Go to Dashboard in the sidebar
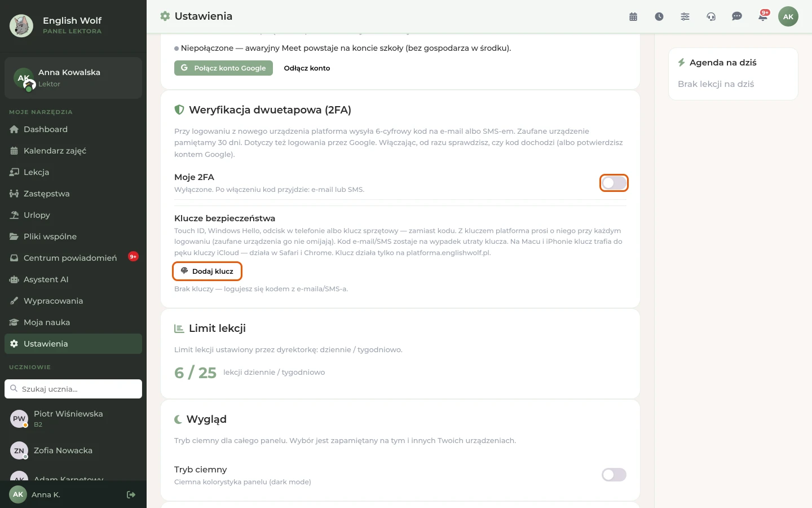This screenshot has width=812, height=508. click(x=73, y=129)
